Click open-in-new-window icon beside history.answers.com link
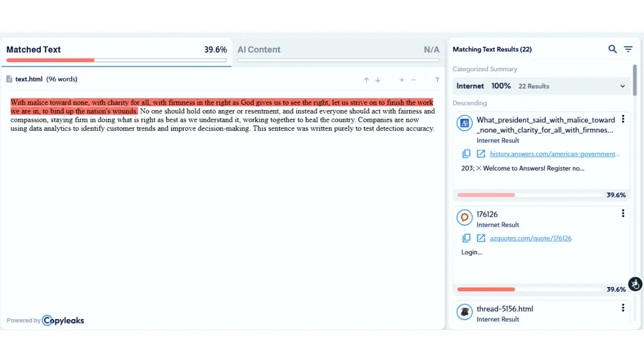 481,154
